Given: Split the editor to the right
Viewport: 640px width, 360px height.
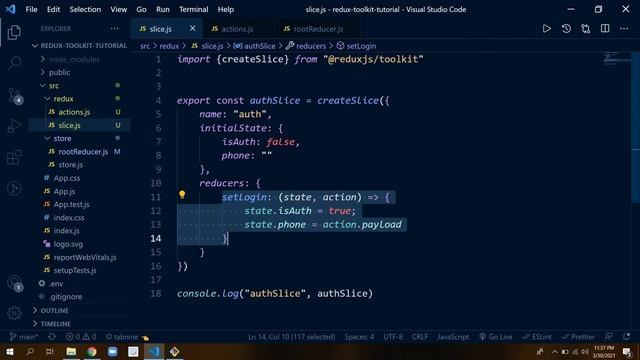Looking at the screenshot, I should tap(605, 29).
